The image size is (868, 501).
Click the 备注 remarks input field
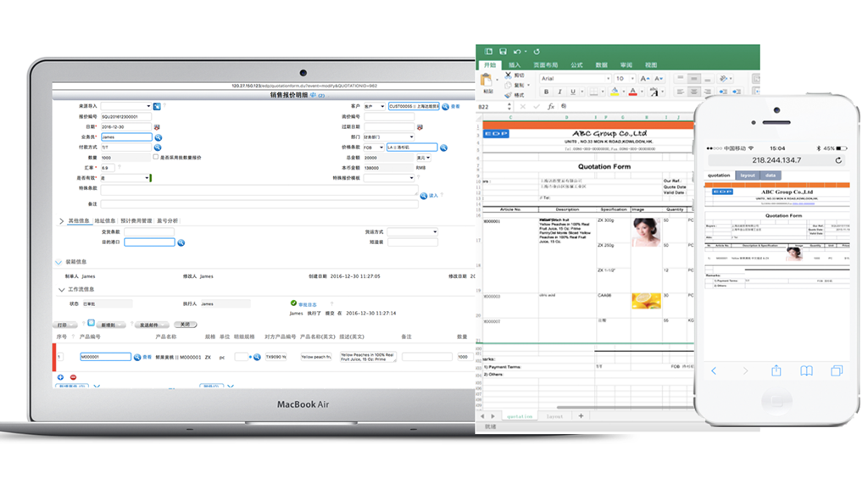(259, 204)
